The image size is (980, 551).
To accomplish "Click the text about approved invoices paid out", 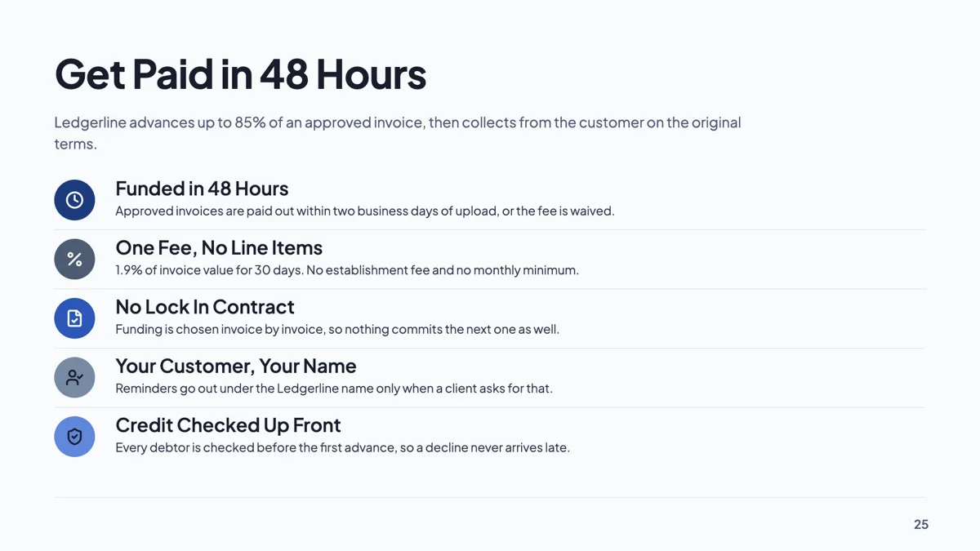I will 364,211.
